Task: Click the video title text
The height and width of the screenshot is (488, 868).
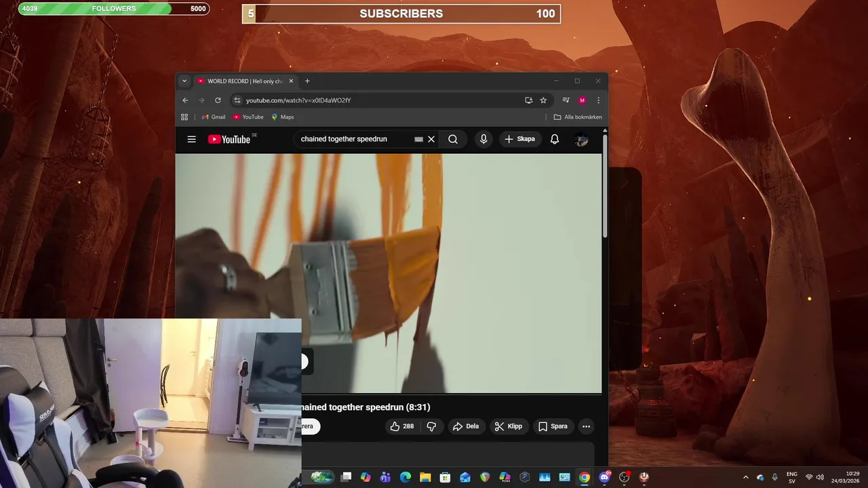Action: [x=366, y=407]
